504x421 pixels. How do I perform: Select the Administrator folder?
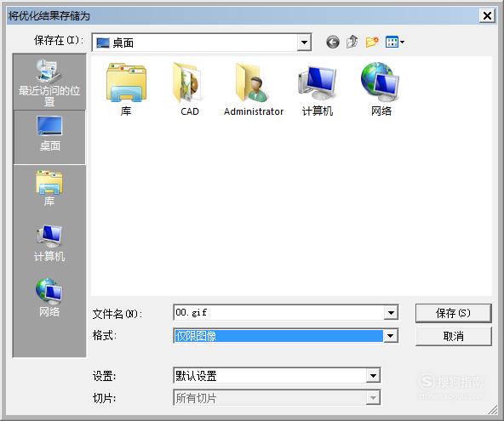254,89
